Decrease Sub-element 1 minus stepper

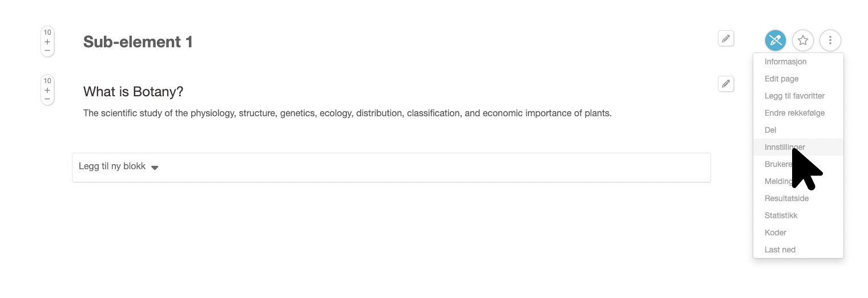click(47, 51)
